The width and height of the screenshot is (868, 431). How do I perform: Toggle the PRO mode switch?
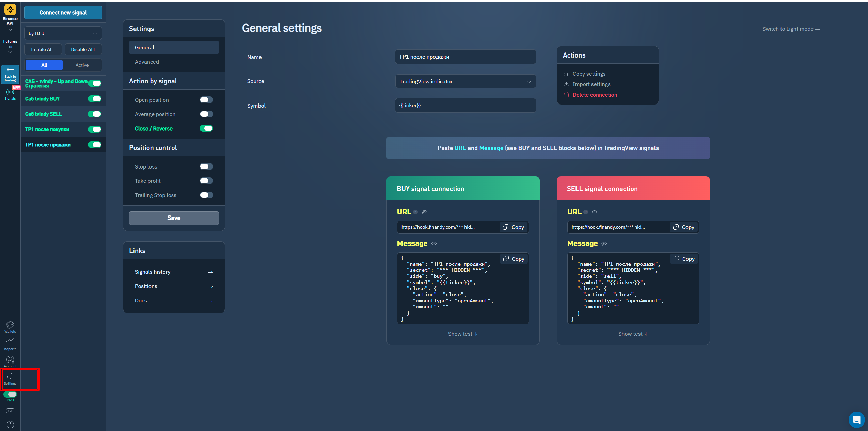tap(10, 394)
